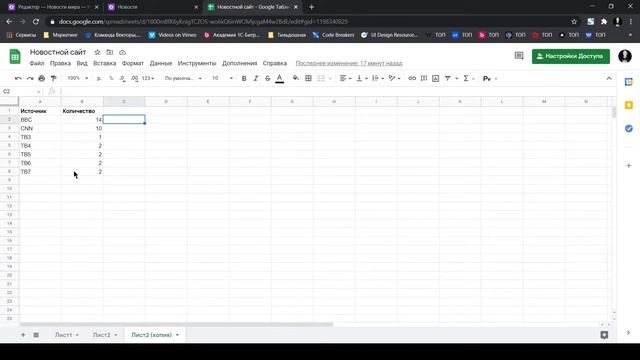The height and width of the screenshot is (360, 640).
Task: Create a filter with funnel icon
Action: 448,78
